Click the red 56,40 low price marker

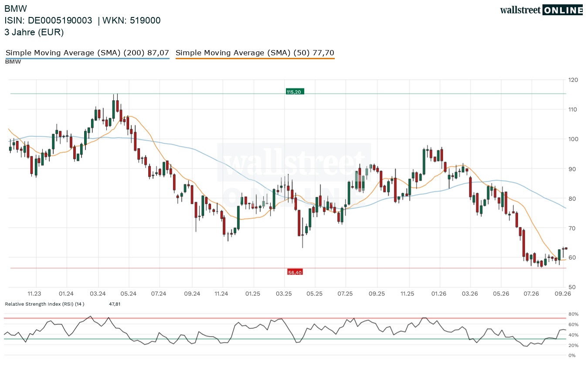(295, 272)
